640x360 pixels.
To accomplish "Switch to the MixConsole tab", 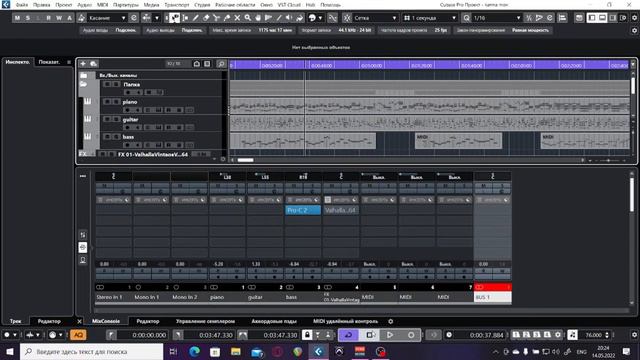I will click(x=106, y=321).
